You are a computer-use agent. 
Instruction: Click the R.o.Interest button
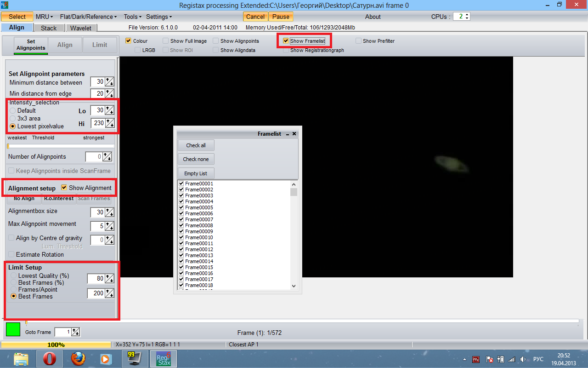click(x=59, y=199)
